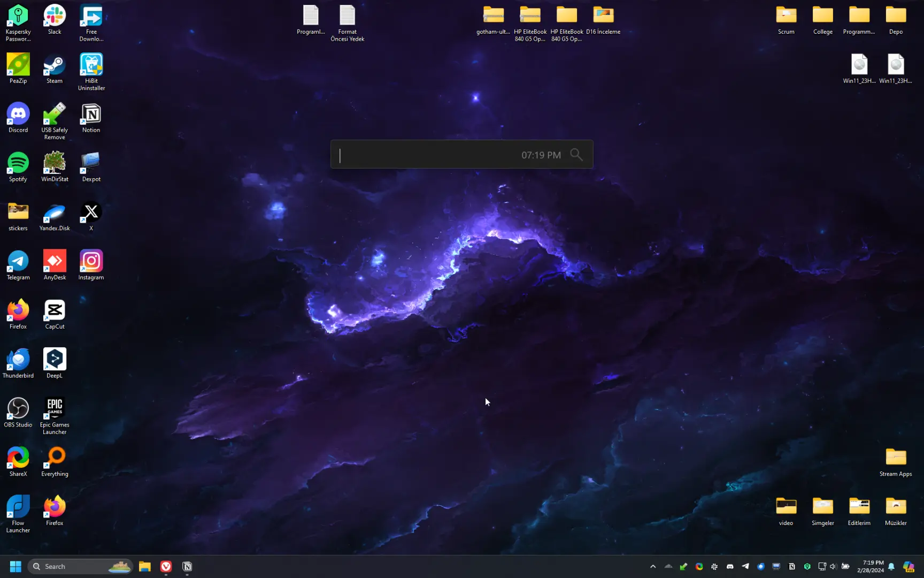This screenshot has width=924, height=578.
Task: Launch Copilot from the taskbar corner
Action: (908, 566)
